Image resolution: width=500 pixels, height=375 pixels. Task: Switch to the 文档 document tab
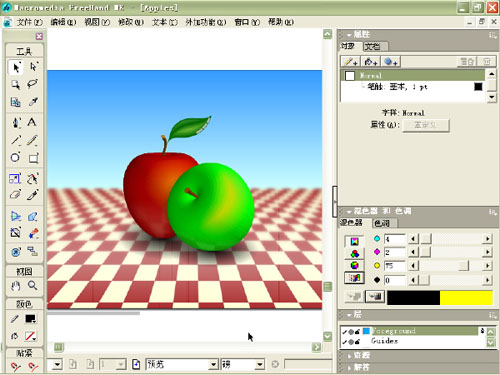point(375,46)
